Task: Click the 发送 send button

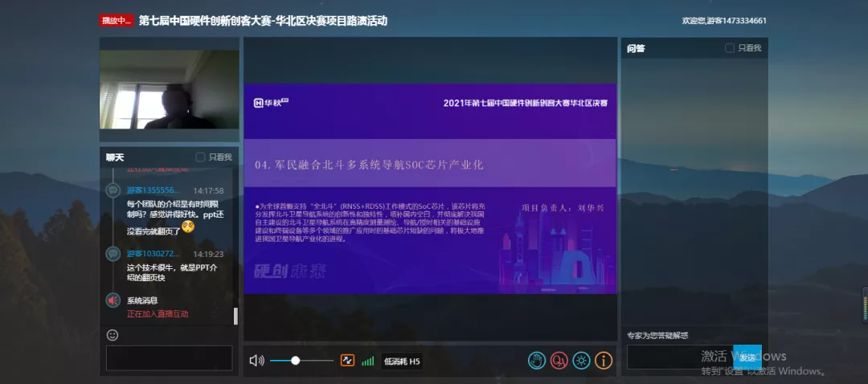Action: 747,357
